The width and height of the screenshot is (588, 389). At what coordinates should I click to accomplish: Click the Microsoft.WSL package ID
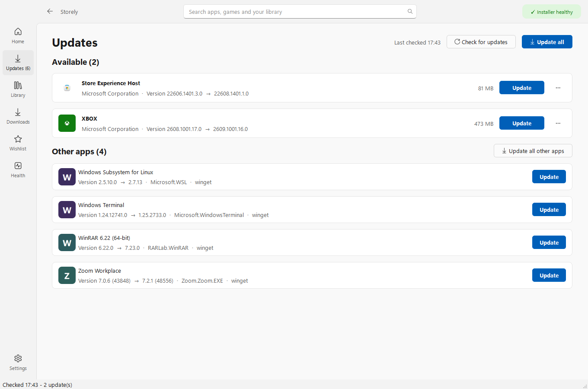pos(169,182)
